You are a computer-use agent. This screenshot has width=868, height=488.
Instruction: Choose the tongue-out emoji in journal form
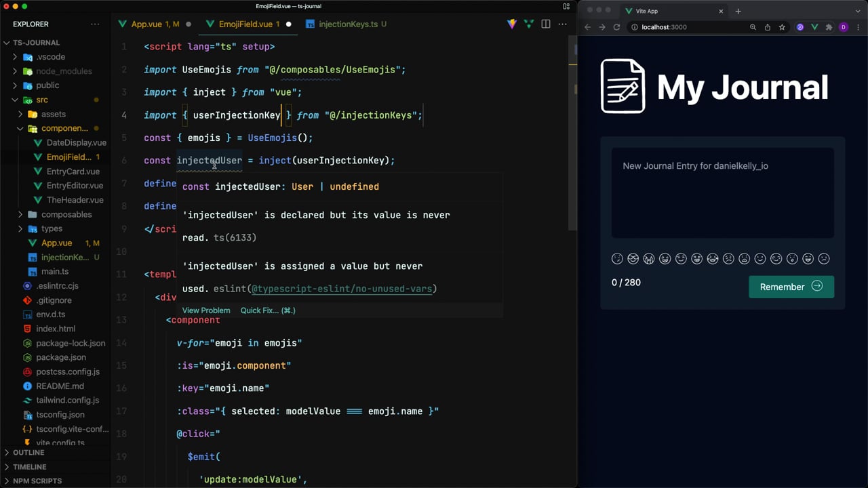point(808,259)
